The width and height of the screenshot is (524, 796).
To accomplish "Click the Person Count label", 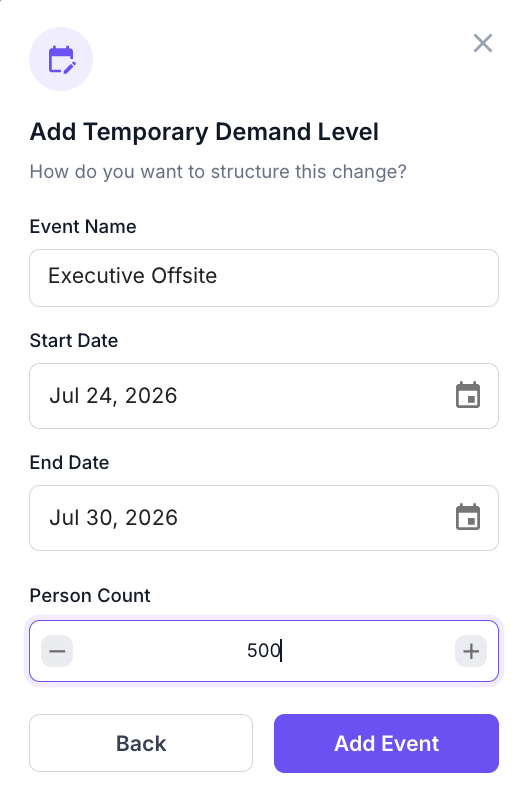I will point(90,595).
